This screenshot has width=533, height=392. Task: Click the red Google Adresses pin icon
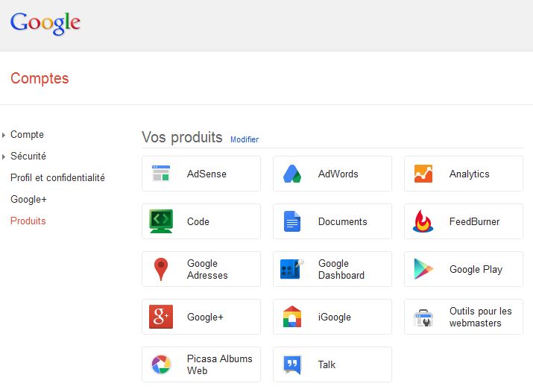161,269
